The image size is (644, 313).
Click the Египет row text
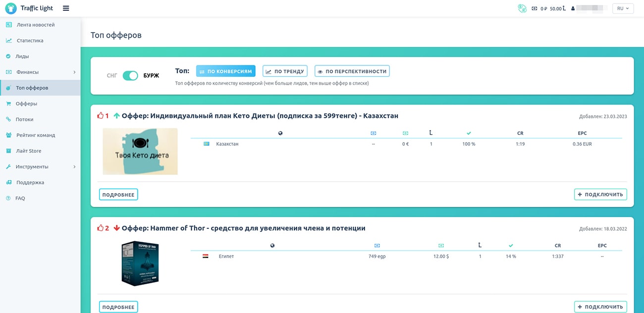coord(226,257)
